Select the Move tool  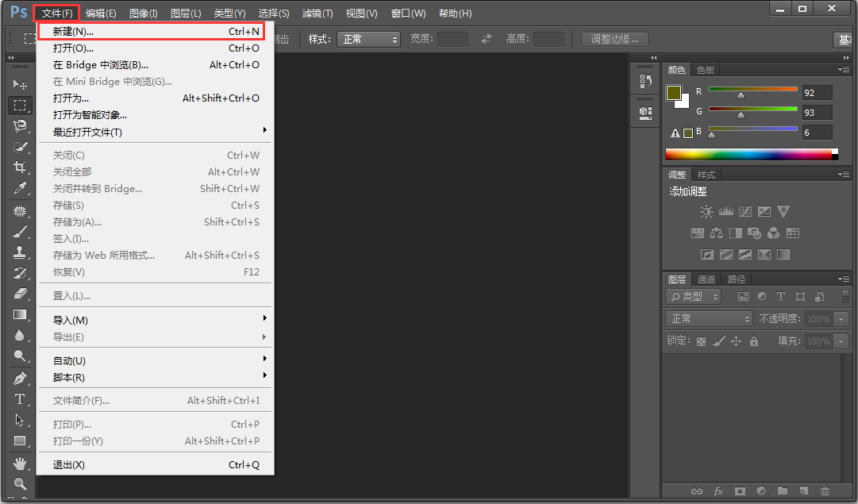[20, 83]
